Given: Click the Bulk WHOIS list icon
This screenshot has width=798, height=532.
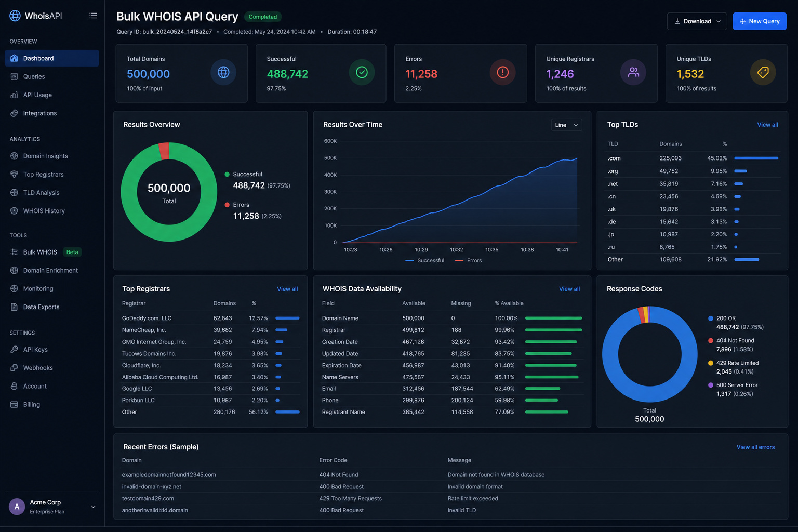Looking at the screenshot, I should coord(14,252).
